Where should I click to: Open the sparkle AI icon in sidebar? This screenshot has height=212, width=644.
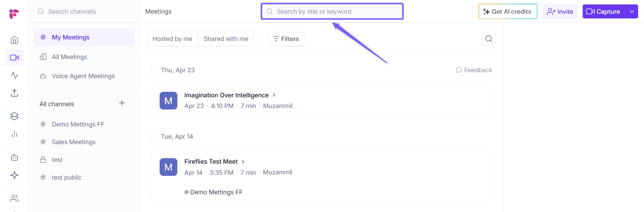click(x=14, y=175)
